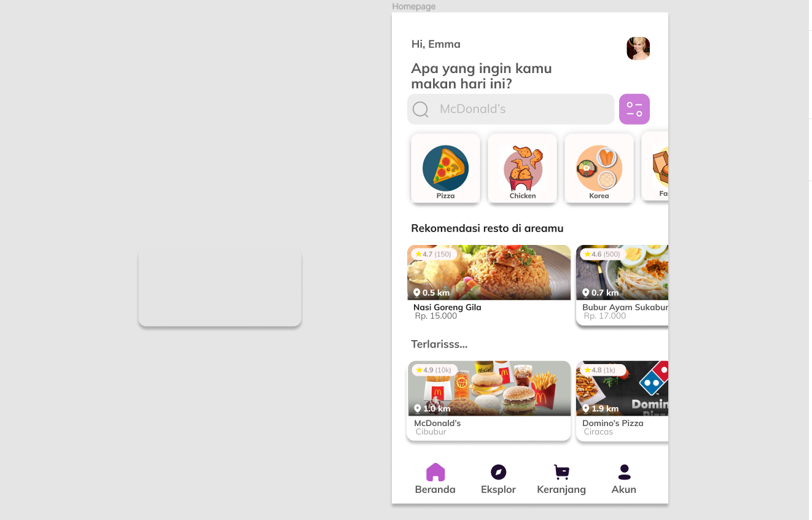The width and height of the screenshot is (812, 520).
Task: Select the empty rounded rectangle on canvas
Action: click(220, 287)
